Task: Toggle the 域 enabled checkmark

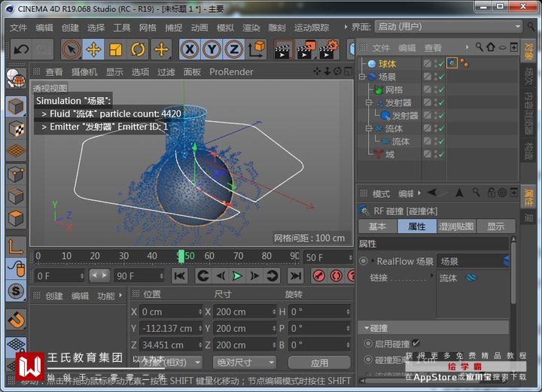Action: (x=441, y=154)
